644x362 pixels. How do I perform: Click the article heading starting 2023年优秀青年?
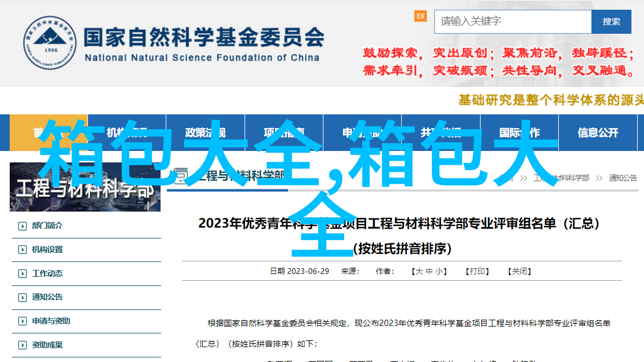pos(399,223)
